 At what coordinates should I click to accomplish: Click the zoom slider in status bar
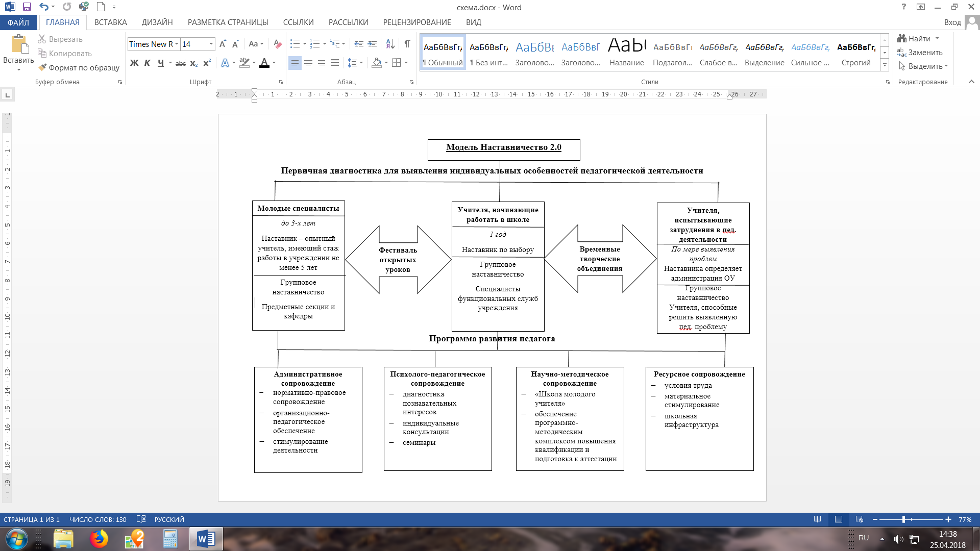point(903,519)
